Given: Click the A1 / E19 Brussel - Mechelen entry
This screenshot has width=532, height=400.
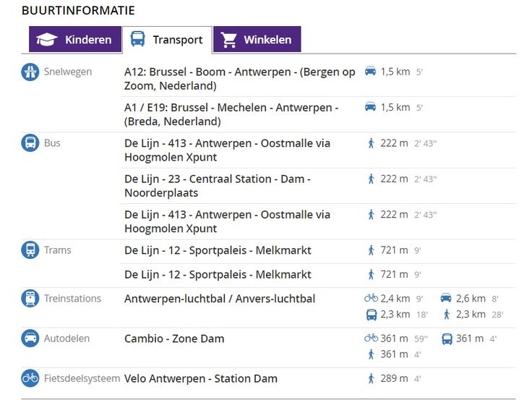Looking at the screenshot, I should [231, 114].
